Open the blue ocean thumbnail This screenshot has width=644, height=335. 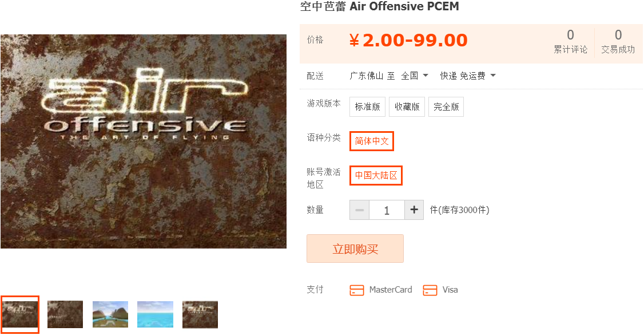[x=155, y=314]
